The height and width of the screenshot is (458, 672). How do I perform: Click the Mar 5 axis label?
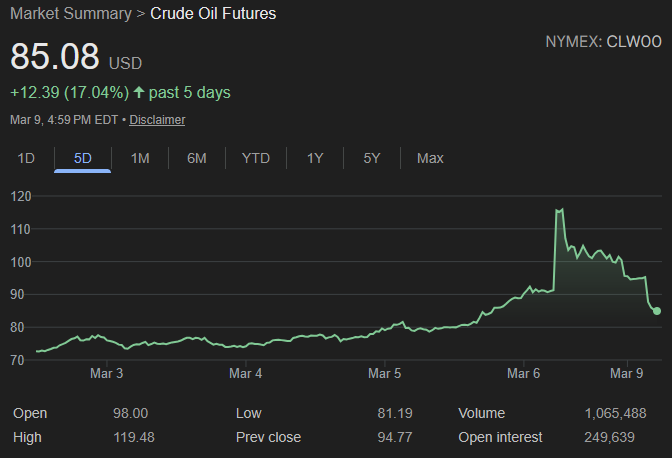pyautogui.click(x=384, y=373)
